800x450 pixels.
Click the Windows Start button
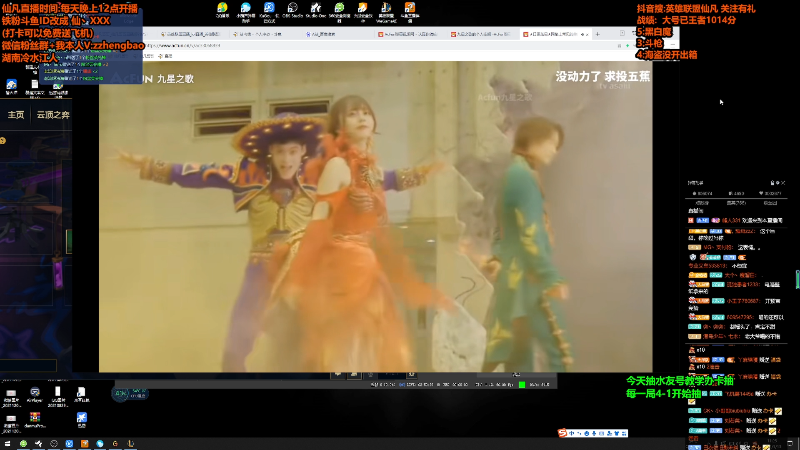click(7, 444)
